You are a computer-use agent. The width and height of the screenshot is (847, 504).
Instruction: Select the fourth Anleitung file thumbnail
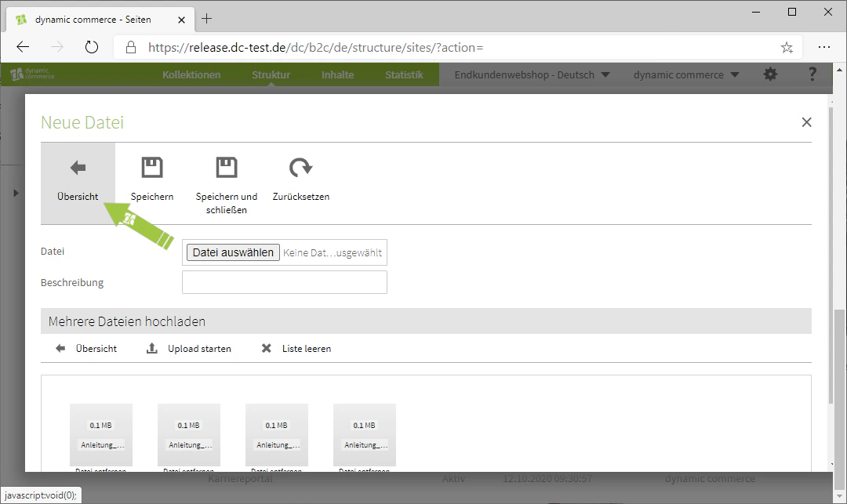click(x=365, y=435)
